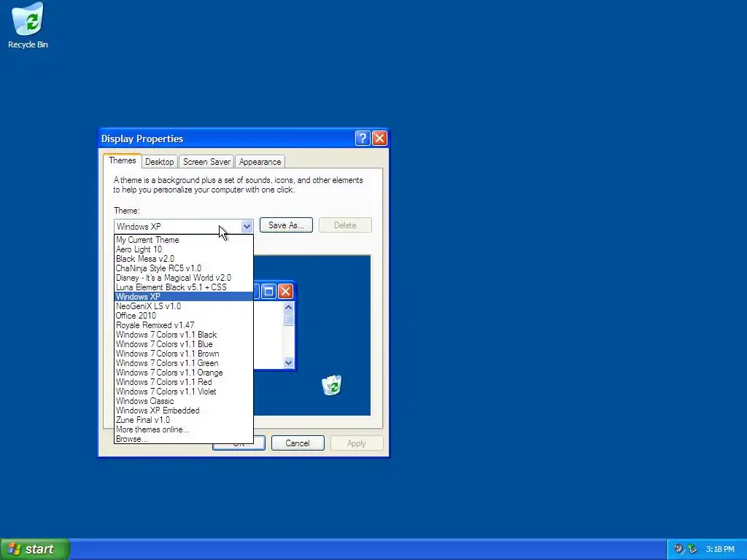This screenshot has width=747, height=560.
Task: Open the Appearance tab
Action: [x=260, y=162]
